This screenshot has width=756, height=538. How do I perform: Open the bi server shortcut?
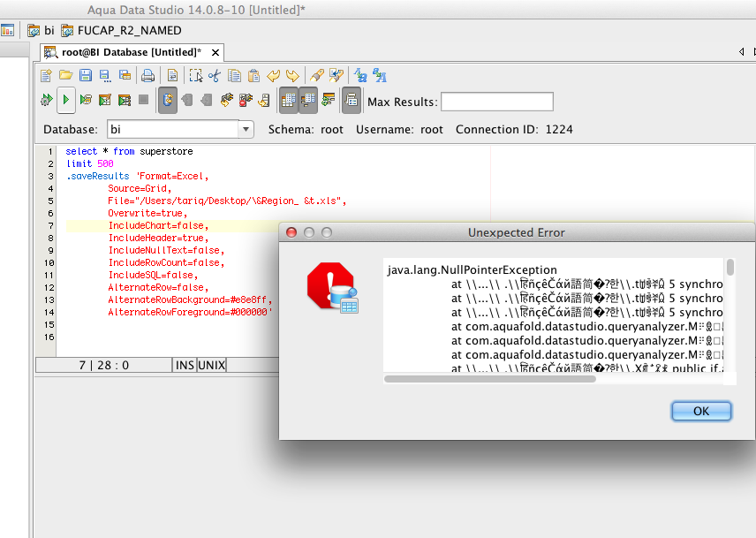point(41,30)
